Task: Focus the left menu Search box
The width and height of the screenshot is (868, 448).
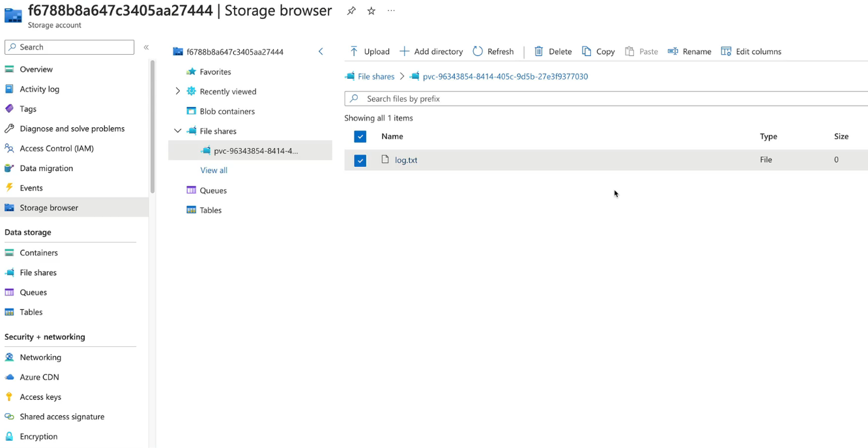Action: [x=69, y=47]
